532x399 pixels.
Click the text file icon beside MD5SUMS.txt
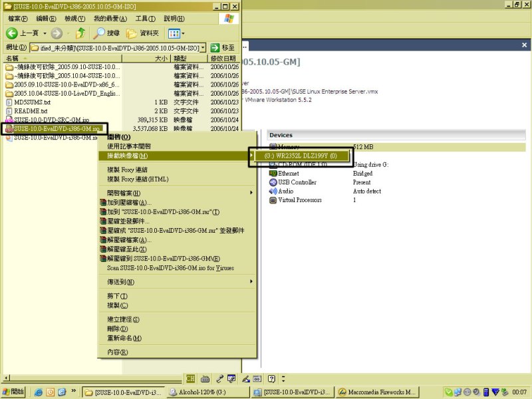tap(9, 102)
